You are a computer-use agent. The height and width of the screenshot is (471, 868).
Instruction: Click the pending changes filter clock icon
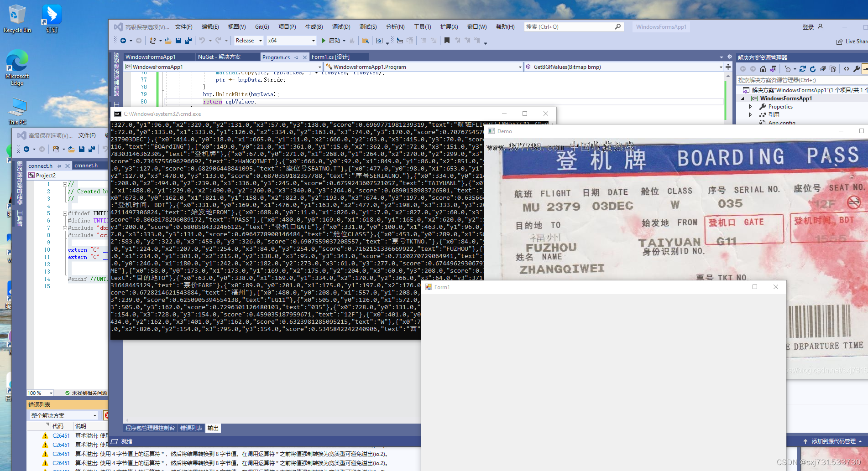pyautogui.click(x=788, y=69)
